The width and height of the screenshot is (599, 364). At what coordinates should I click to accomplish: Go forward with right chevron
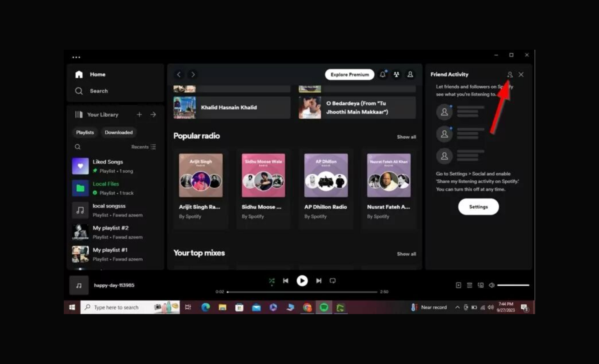tap(193, 74)
